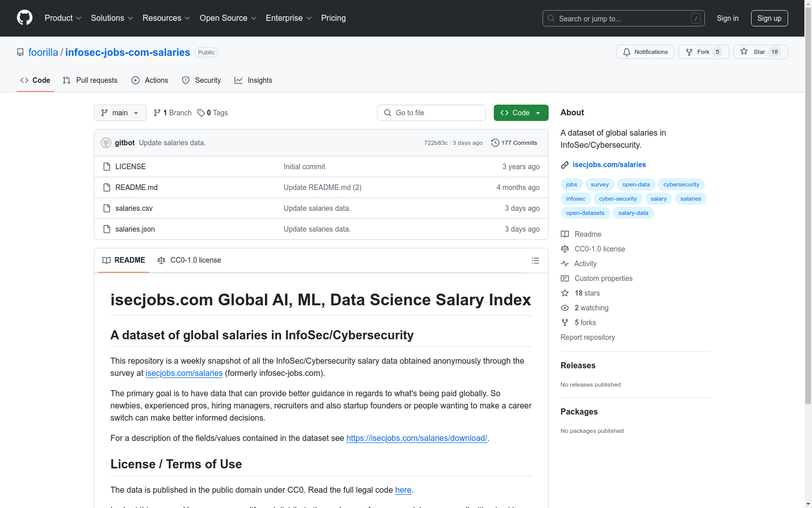This screenshot has height=508, width=812.
Task: Click the fork icon on the Fork button
Action: [689, 52]
